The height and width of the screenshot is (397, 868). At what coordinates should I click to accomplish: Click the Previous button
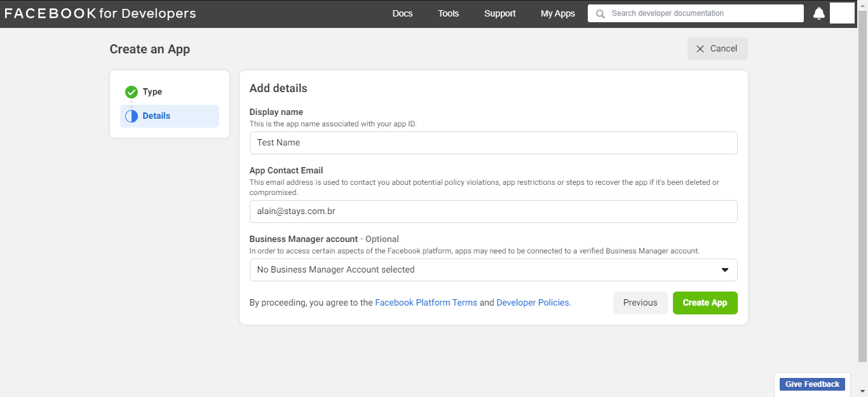640,303
